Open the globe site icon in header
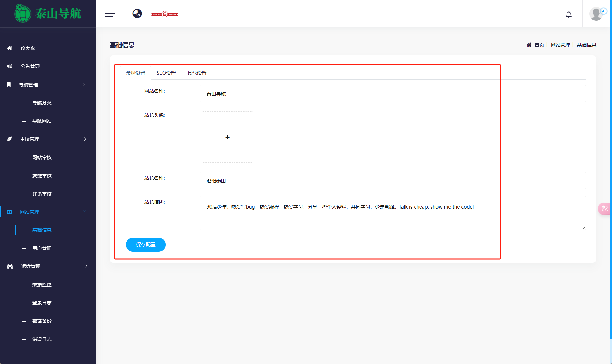 point(137,14)
